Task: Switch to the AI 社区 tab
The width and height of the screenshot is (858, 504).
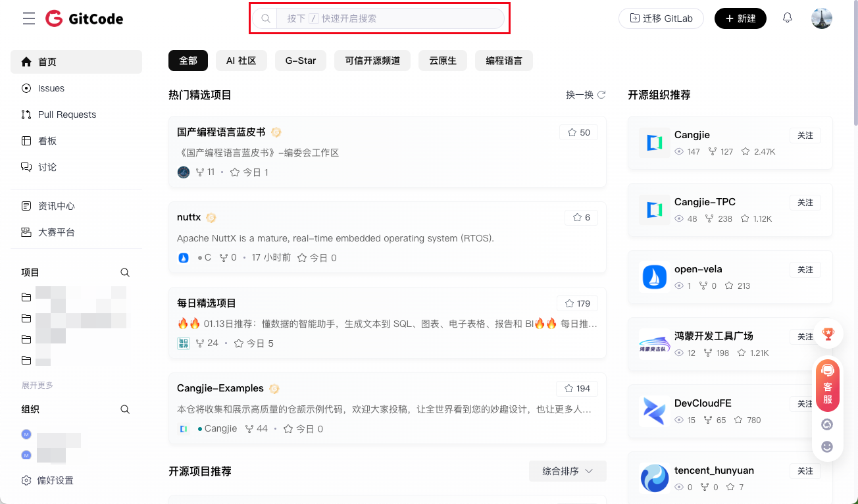Action: [241, 61]
